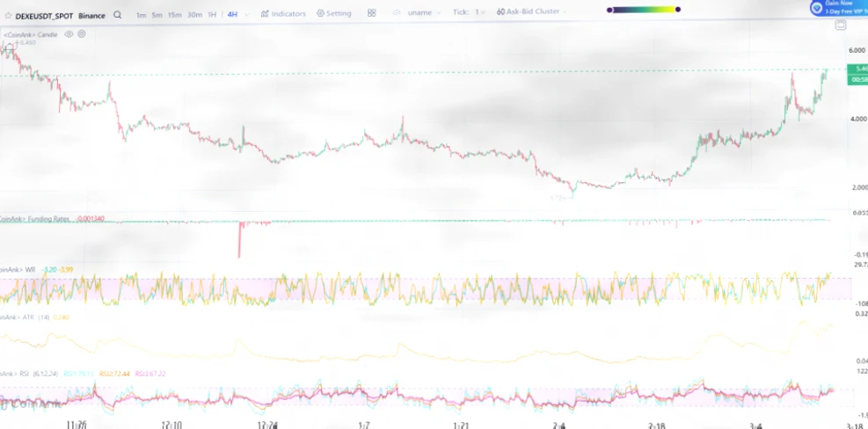
Task: Select the 4H timeframe
Action: point(232,14)
